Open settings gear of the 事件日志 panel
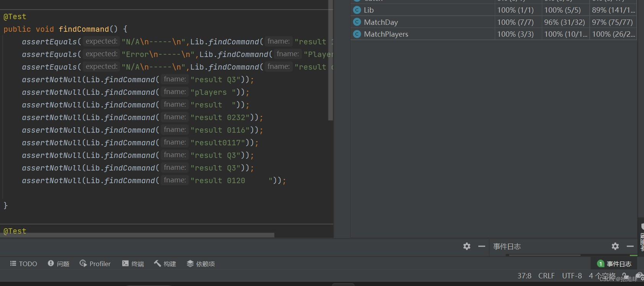Viewport: 644px width, 286px height. [x=615, y=246]
